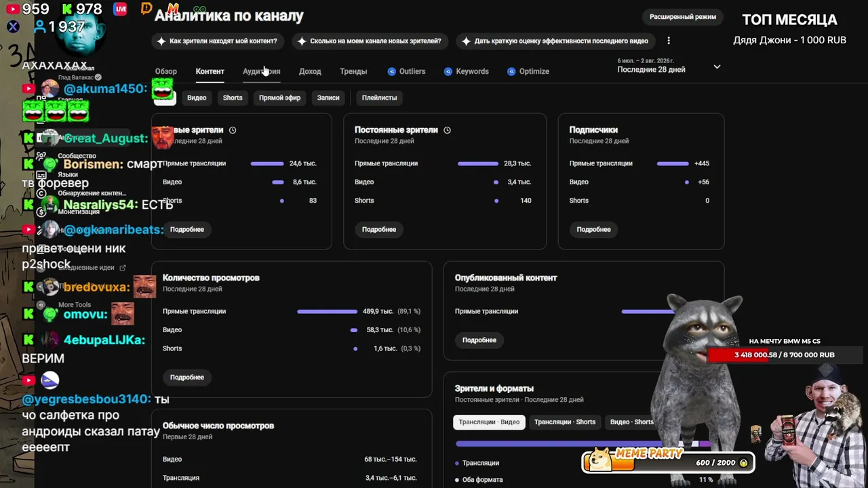Click Подробнее under 'Количество просмотров'
868x488 pixels.
[187, 377]
